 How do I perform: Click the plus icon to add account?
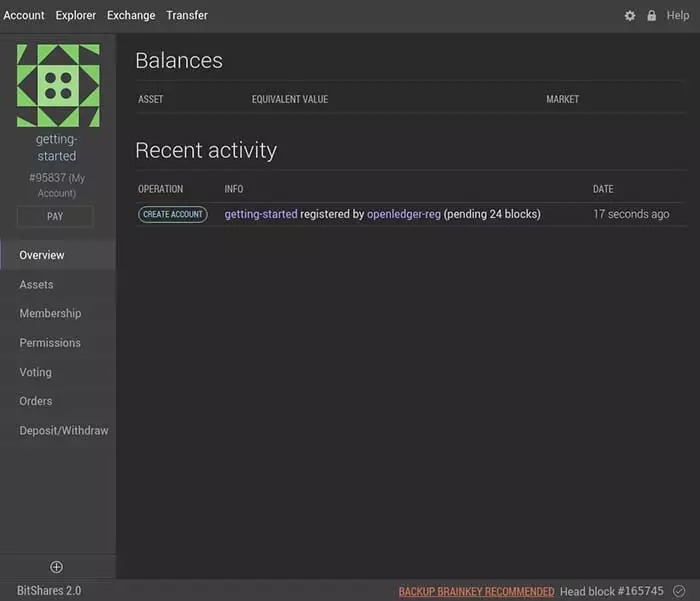(x=57, y=567)
